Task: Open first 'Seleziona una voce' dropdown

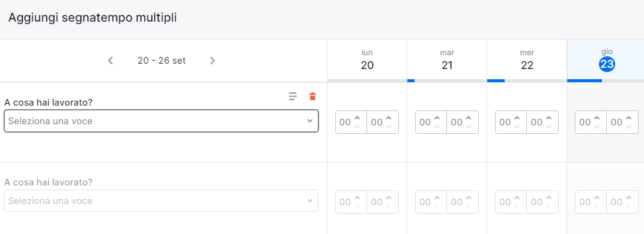Action: point(161,121)
